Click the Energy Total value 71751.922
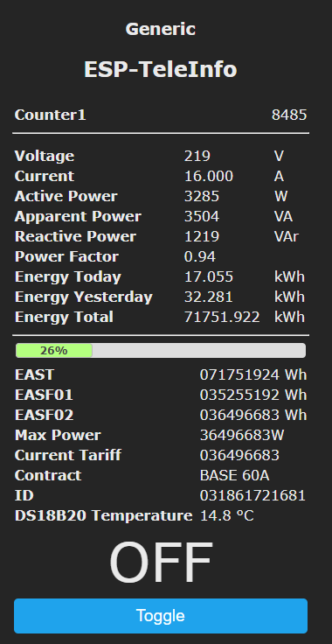 tap(222, 317)
